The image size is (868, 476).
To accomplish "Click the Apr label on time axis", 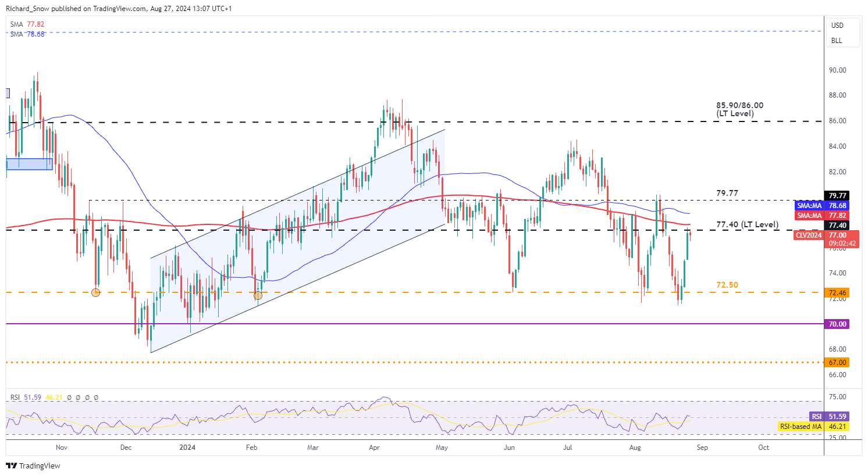I will pyautogui.click(x=374, y=448).
